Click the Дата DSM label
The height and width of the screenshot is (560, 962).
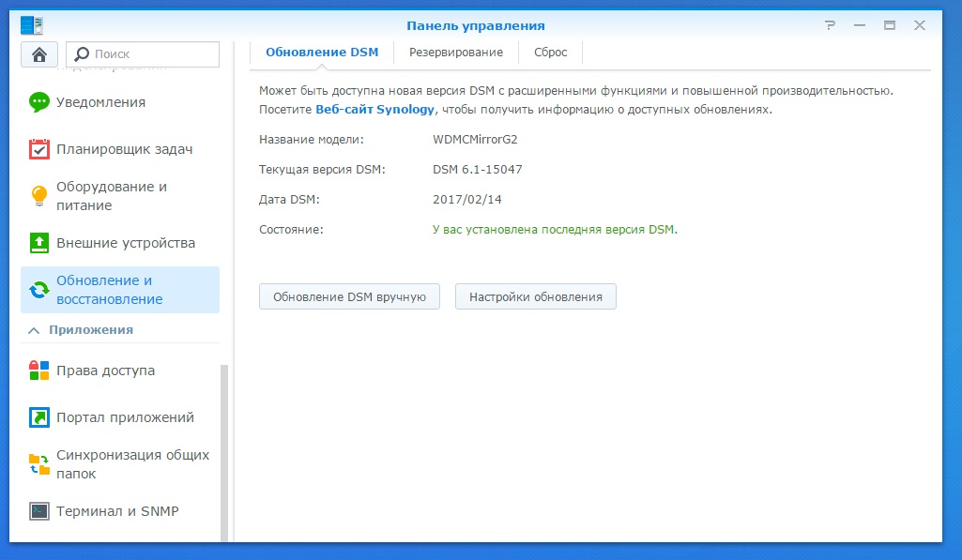pyautogui.click(x=289, y=200)
